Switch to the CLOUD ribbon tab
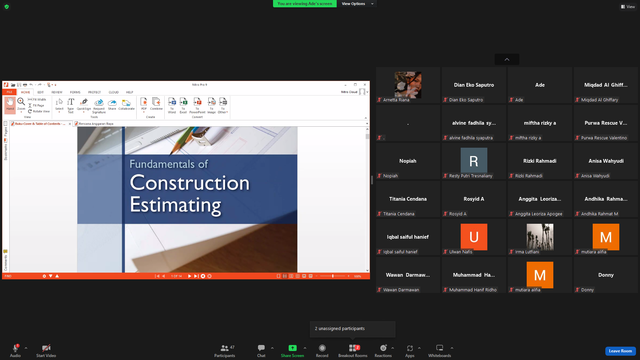 tap(114, 92)
